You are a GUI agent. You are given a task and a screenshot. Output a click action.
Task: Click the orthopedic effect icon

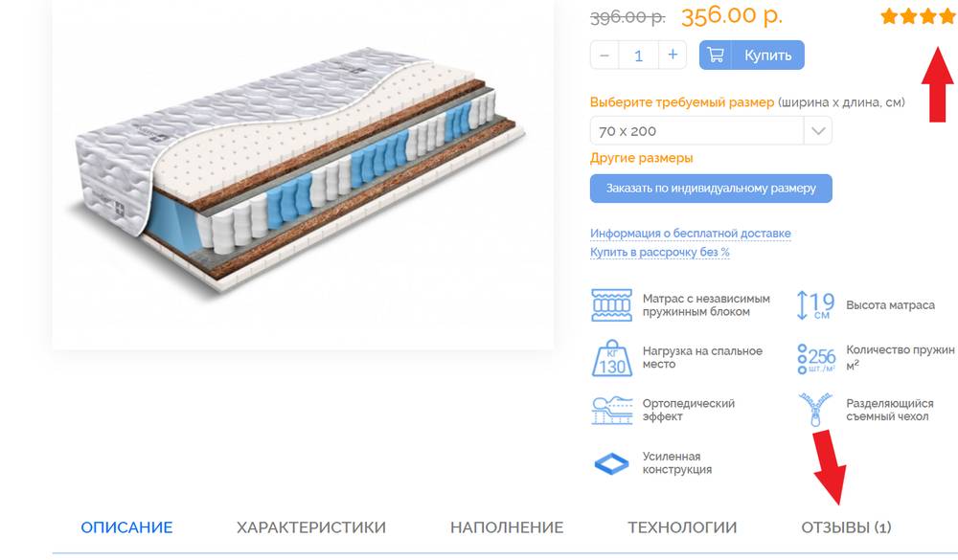pos(611,411)
